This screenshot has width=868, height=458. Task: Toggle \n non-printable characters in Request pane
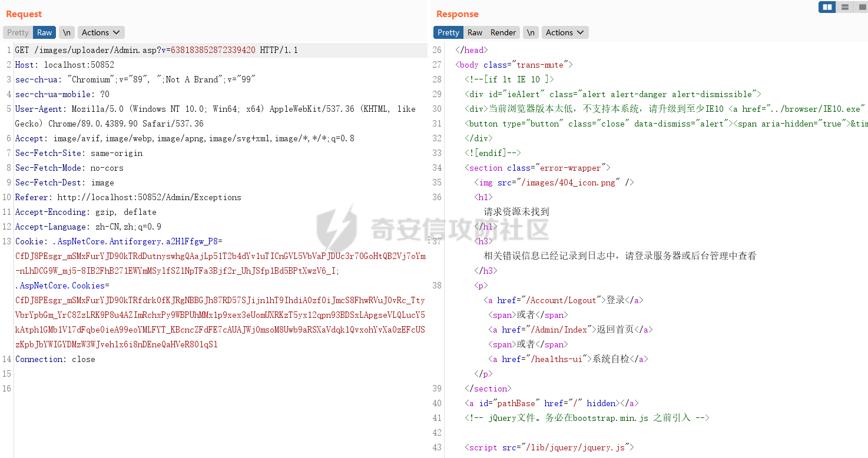(x=67, y=32)
